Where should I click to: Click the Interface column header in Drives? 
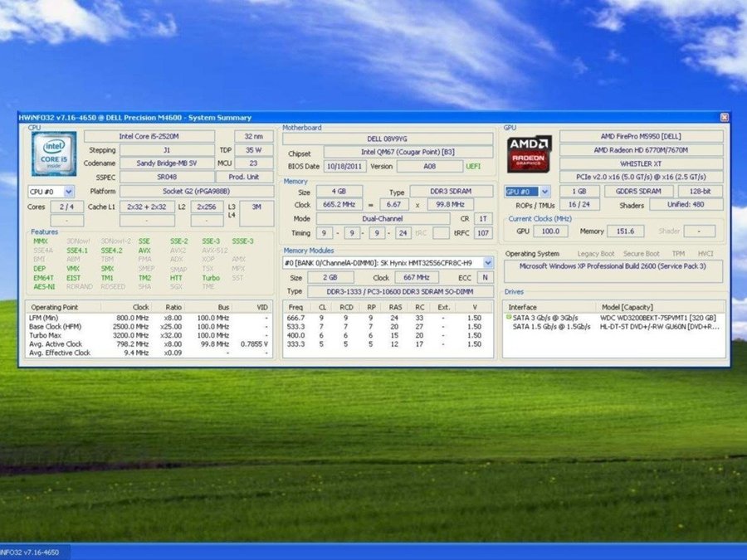523,307
